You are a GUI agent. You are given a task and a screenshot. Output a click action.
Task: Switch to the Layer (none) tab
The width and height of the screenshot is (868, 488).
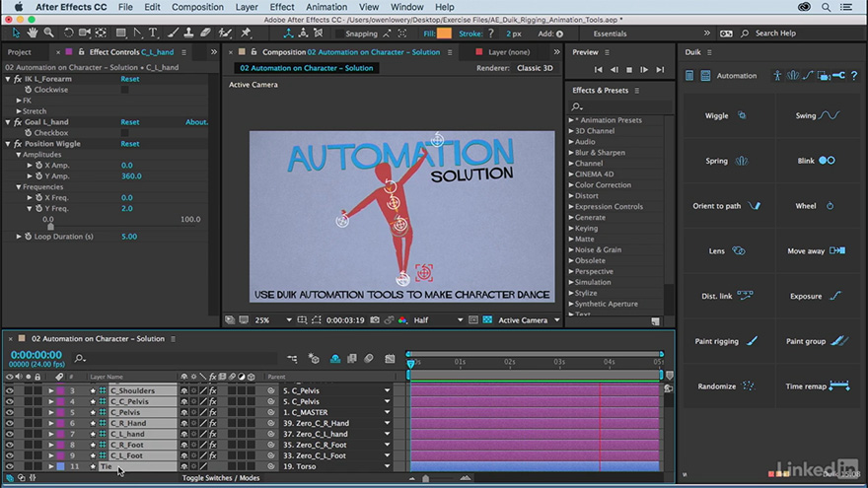coord(509,52)
